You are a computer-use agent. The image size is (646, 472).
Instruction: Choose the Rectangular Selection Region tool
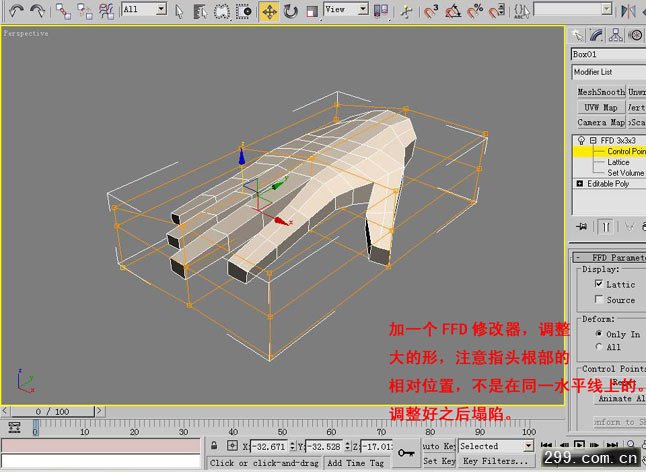pyautogui.click(x=222, y=12)
